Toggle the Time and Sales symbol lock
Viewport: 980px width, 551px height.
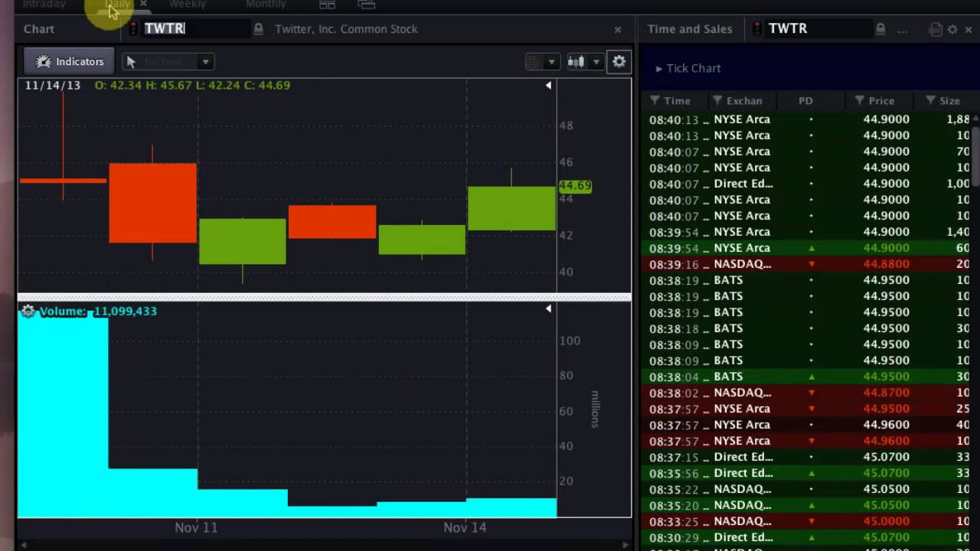880,29
